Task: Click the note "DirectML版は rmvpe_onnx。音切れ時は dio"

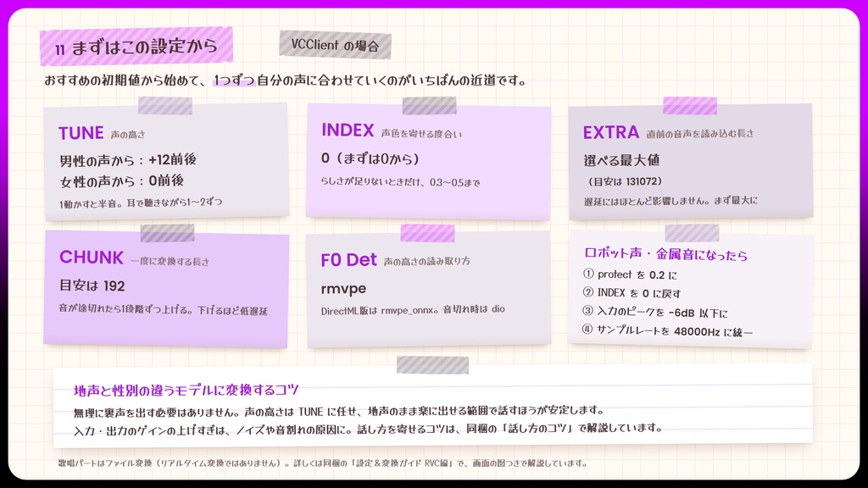Action: pyautogui.click(x=413, y=310)
